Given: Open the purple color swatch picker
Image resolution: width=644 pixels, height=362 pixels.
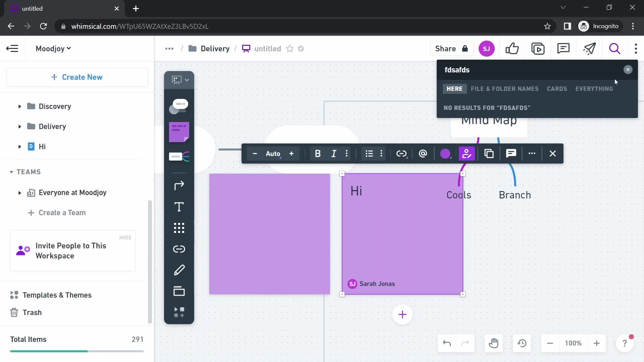Looking at the screenshot, I should [445, 154].
